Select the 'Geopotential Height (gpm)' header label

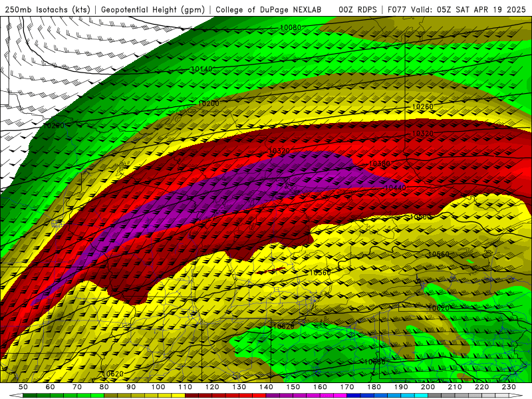pyautogui.click(x=153, y=10)
